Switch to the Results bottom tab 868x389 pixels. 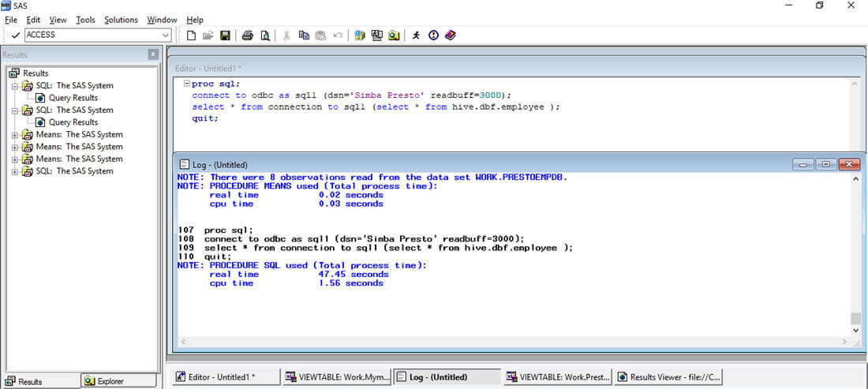(x=40, y=381)
